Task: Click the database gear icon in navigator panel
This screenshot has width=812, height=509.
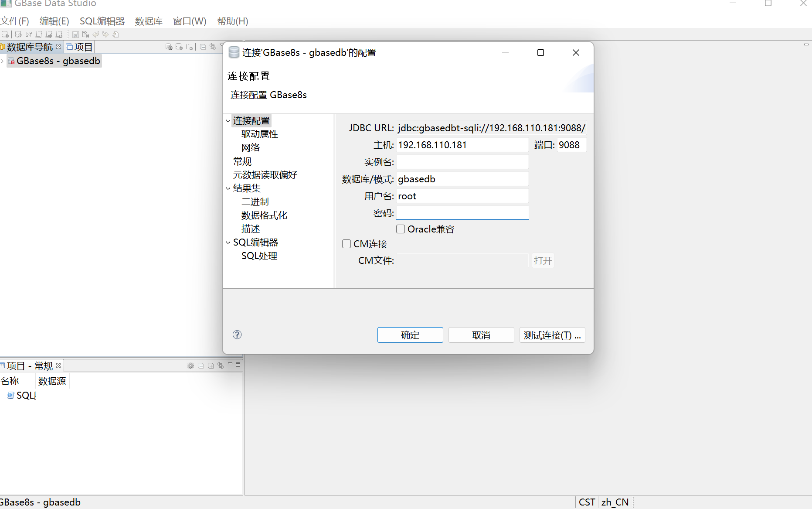Action: (169, 47)
